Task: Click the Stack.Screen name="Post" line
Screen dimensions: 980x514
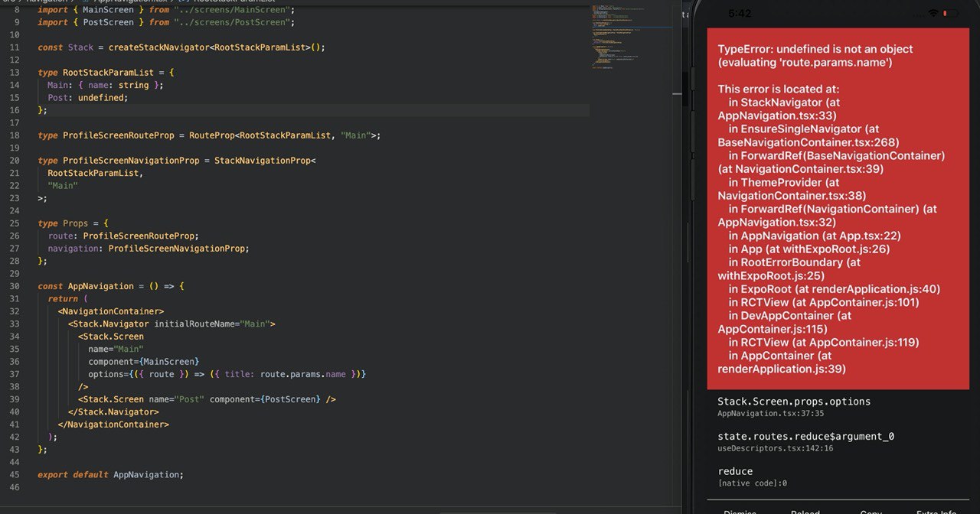Action: tap(207, 399)
